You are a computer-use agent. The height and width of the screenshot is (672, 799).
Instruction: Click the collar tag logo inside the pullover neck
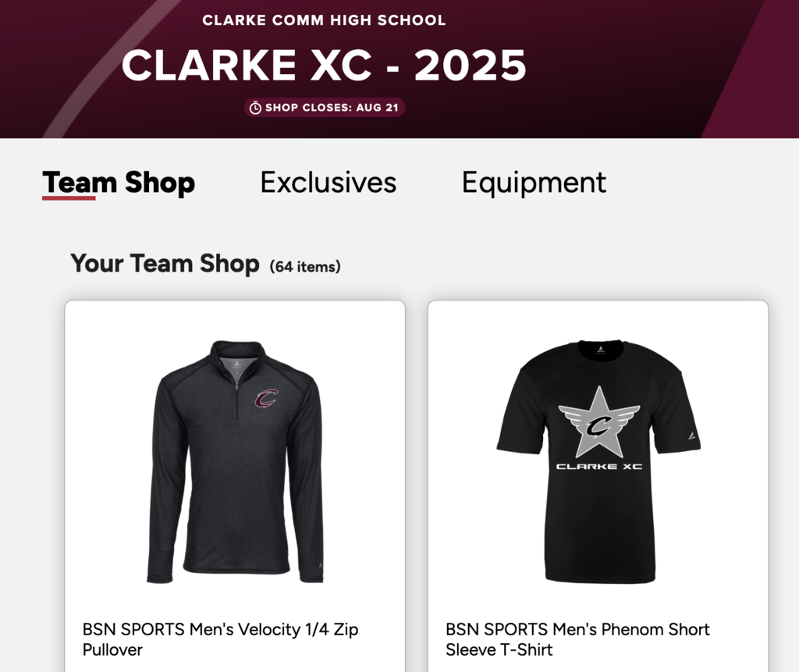click(236, 364)
